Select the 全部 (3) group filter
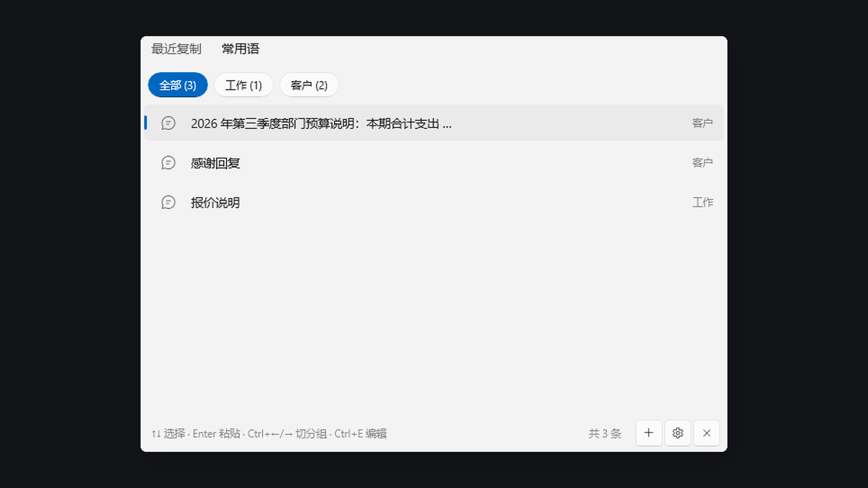868x488 pixels. pos(178,85)
